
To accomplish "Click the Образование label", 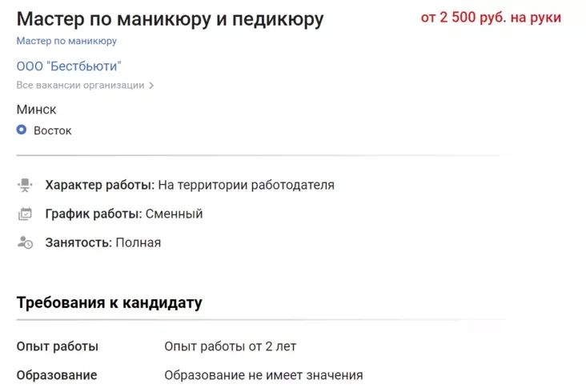I will pyautogui.click(x=57, y=375).
